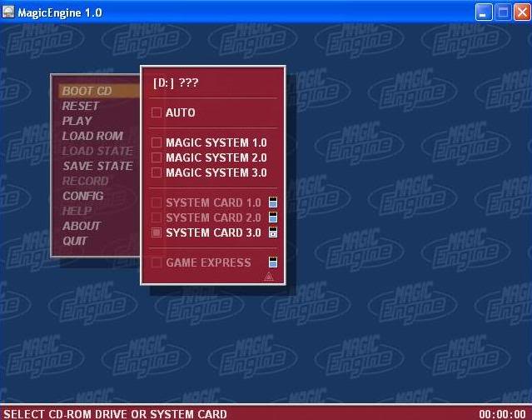The image size is (532, 420).
Task: Click the Game Express card icon
Action: (x=273, y=262)
